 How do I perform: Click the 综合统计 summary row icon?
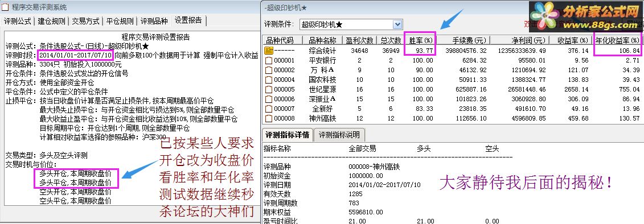point(269,51)
